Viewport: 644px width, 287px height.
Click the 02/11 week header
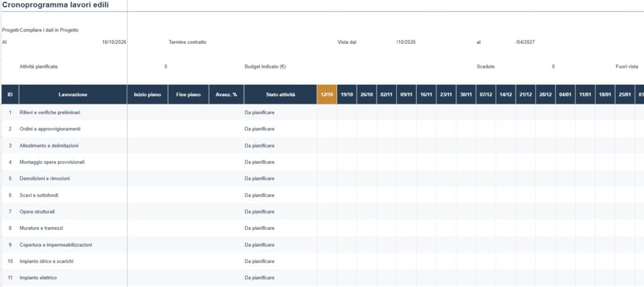tap(387, 94)
